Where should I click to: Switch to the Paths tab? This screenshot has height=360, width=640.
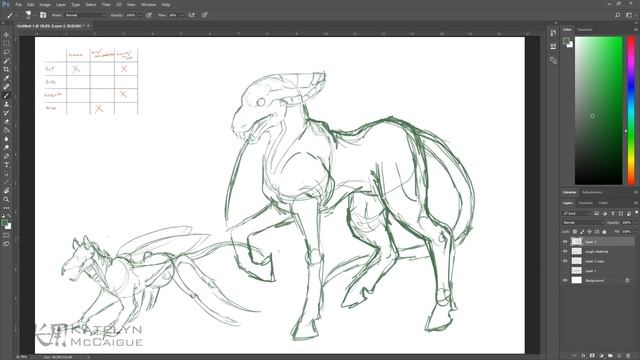(x=603, y=203)
